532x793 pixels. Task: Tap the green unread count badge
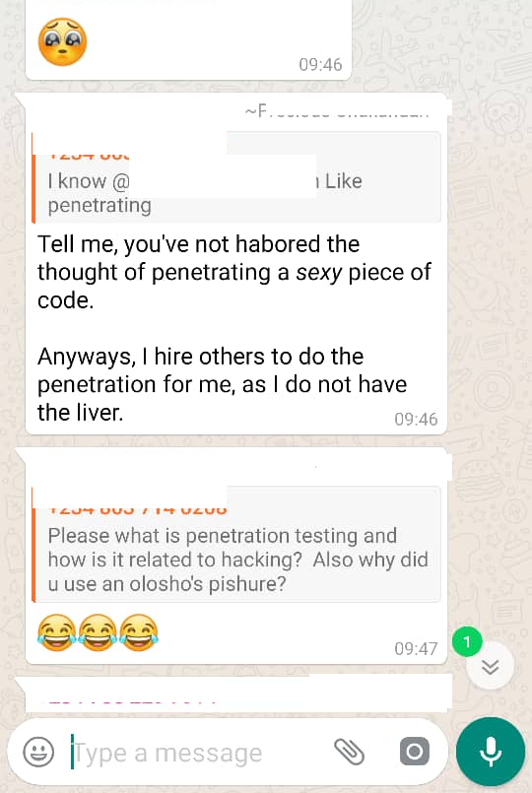coord(467,641)
